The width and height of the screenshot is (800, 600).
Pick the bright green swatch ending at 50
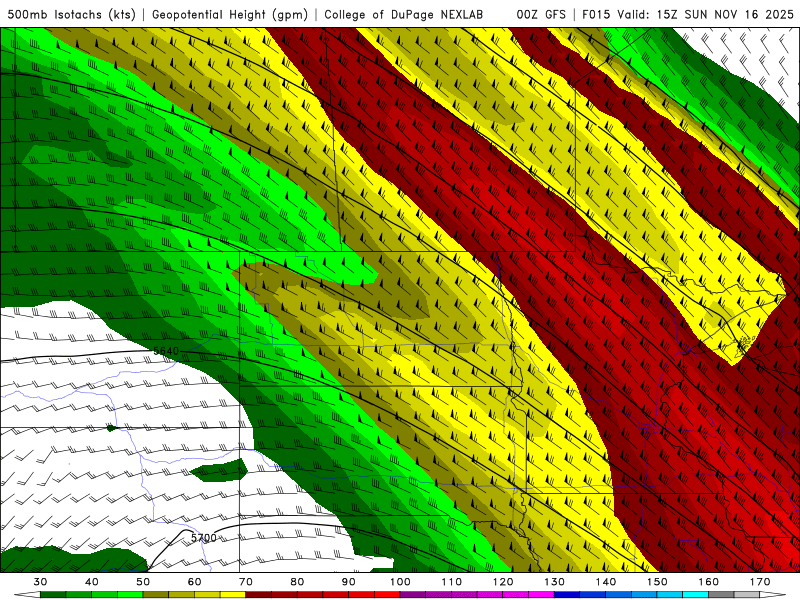click(x=130, y=595)
